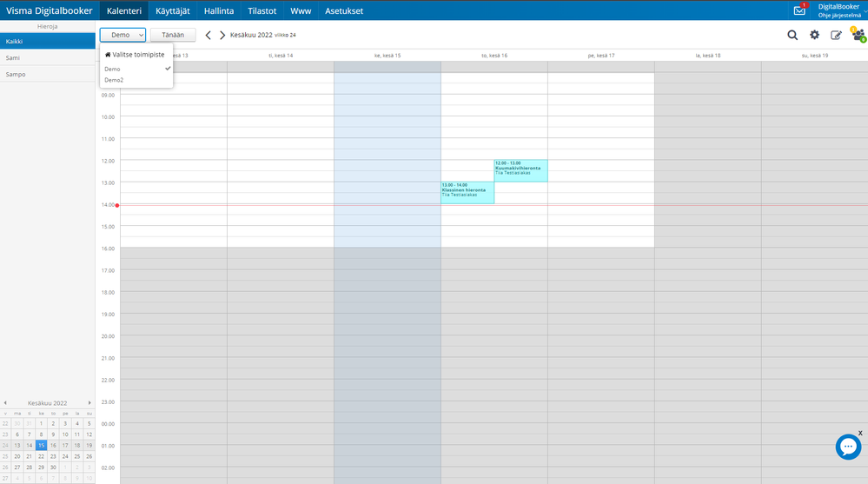Click the 'Kesäkuu 2022' mini calendar title
Screen dimensions: 868x484
tap(48, 403)
